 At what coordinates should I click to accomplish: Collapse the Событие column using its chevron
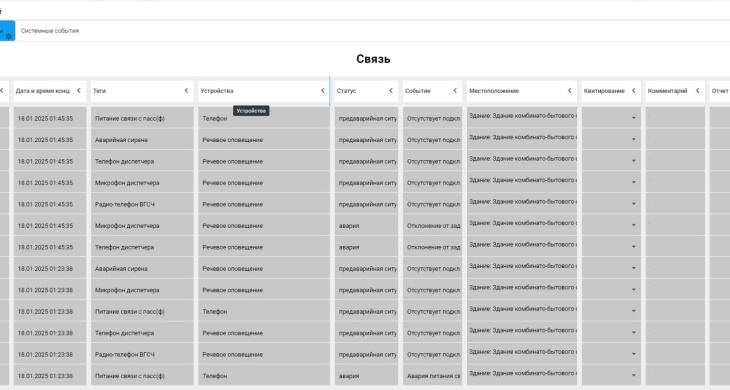pyautogui.click(x=455, y=91)
